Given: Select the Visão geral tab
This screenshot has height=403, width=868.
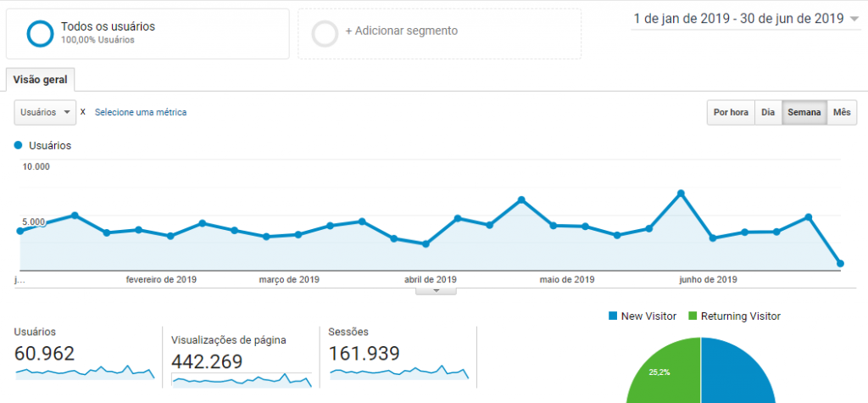Looking at the screenshot, I should tap(40, 80).
